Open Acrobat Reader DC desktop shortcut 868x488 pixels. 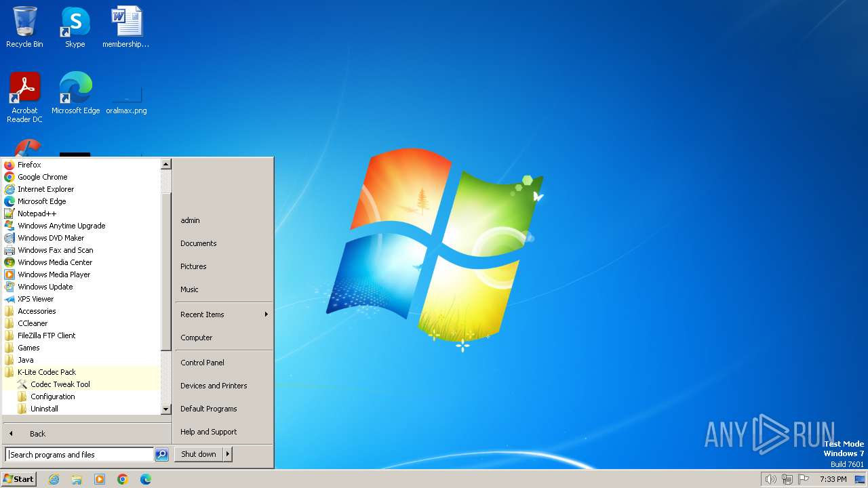pos(24,98)
